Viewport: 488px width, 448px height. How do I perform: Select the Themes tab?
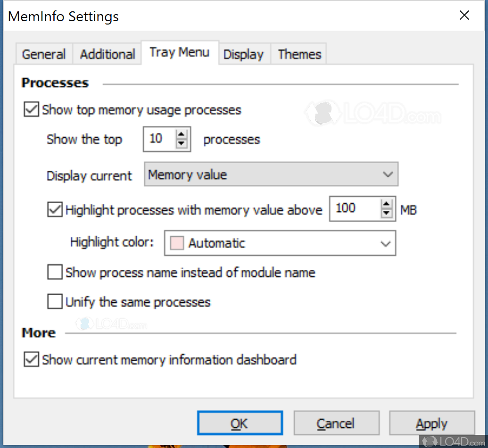coord(299,54)
